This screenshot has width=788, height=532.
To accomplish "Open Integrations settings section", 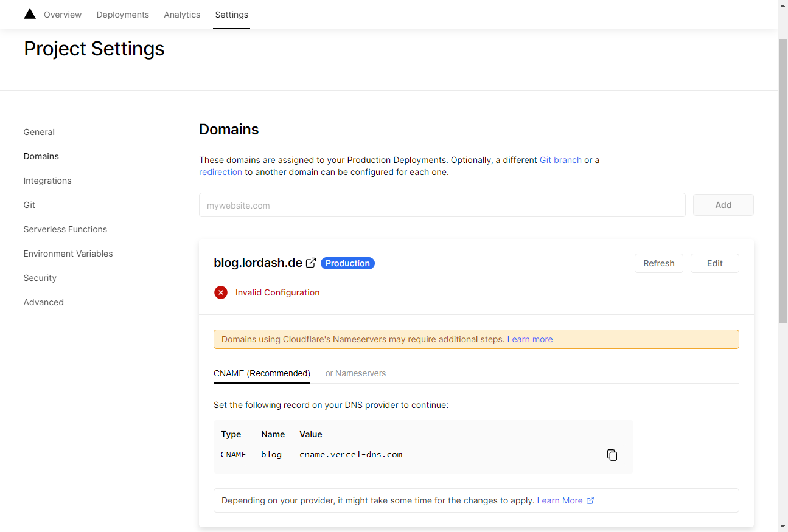I will 47,181.
